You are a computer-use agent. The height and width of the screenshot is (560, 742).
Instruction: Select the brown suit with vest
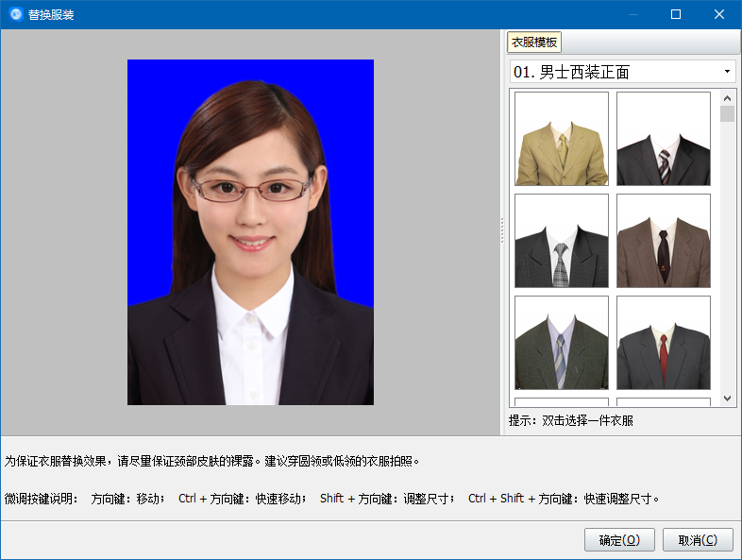click(x=664, y=241)
